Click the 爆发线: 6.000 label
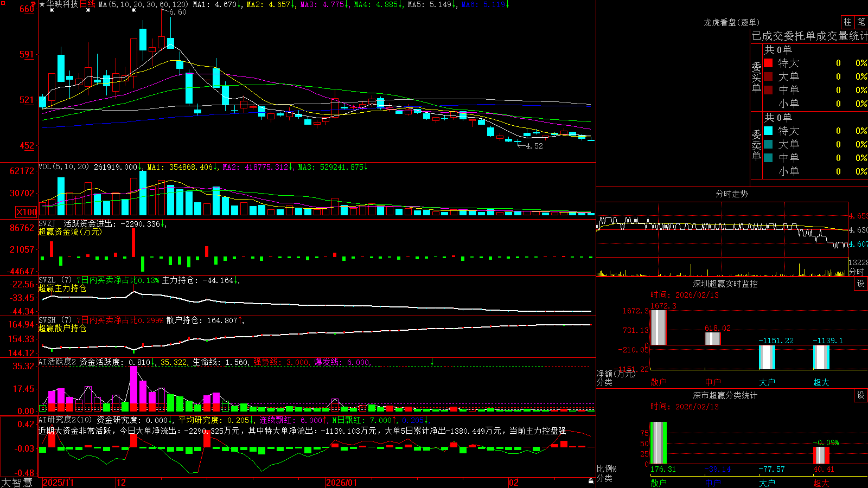The image size is (868, 488). tap(342, 362)
